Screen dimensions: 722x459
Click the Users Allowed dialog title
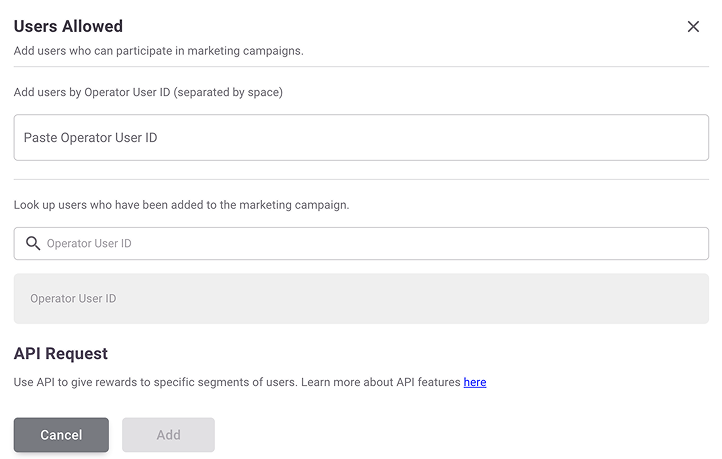pyautogui.click(x=68, y=27)
